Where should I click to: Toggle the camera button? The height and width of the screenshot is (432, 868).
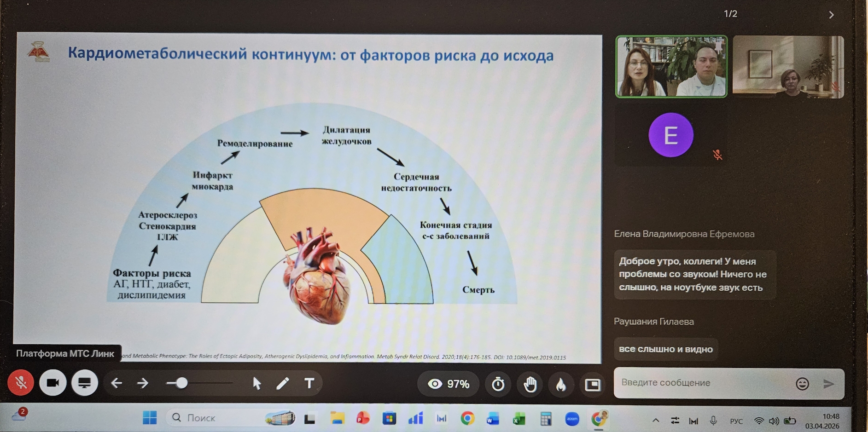tap(52, 383)
